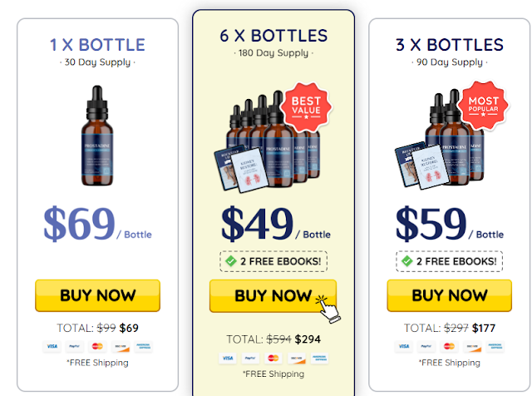Click the Mastercard icon under 6 bottles offer

(x=273, y=358)
